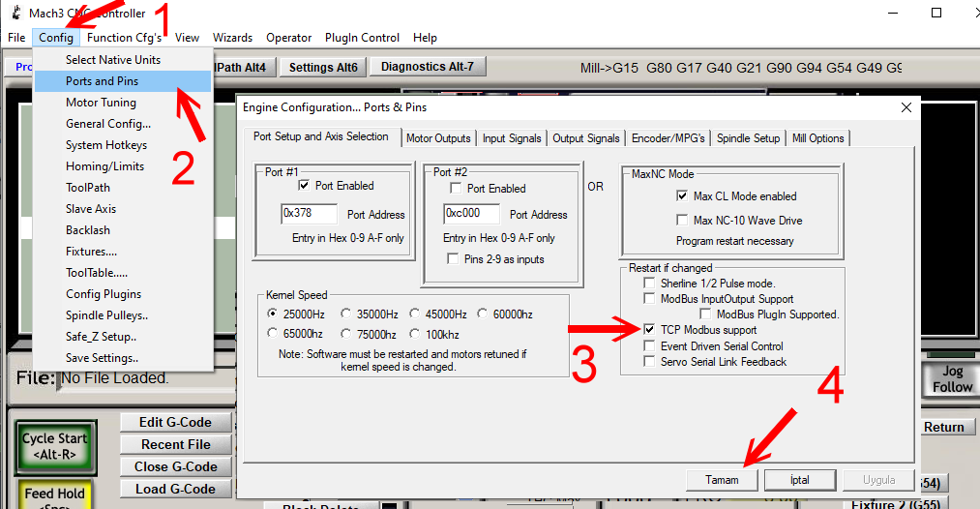The height and width of the screenshot is (509, 980).
Task: Click green Cycle Start button
Action: coord(55,446)
